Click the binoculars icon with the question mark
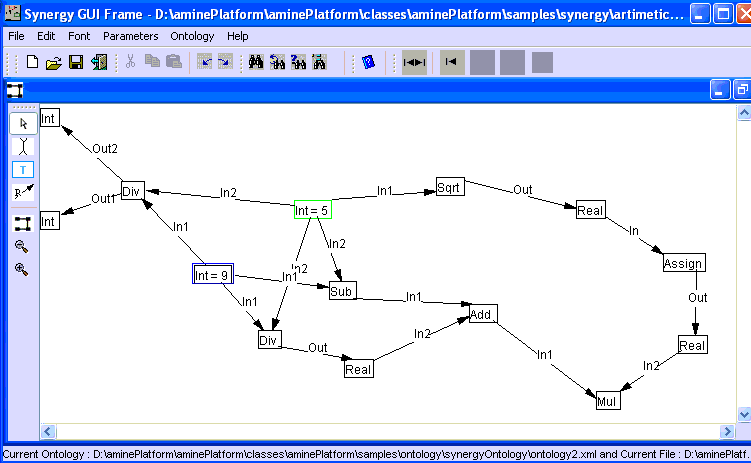This screenshot has width=751, height=463. click(298, 62)
